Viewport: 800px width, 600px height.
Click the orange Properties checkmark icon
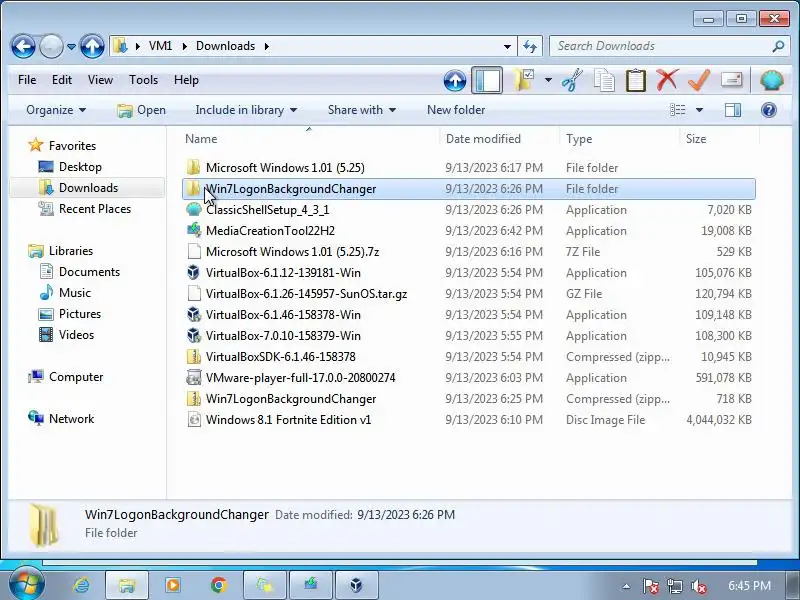click(x=698, y=80)
